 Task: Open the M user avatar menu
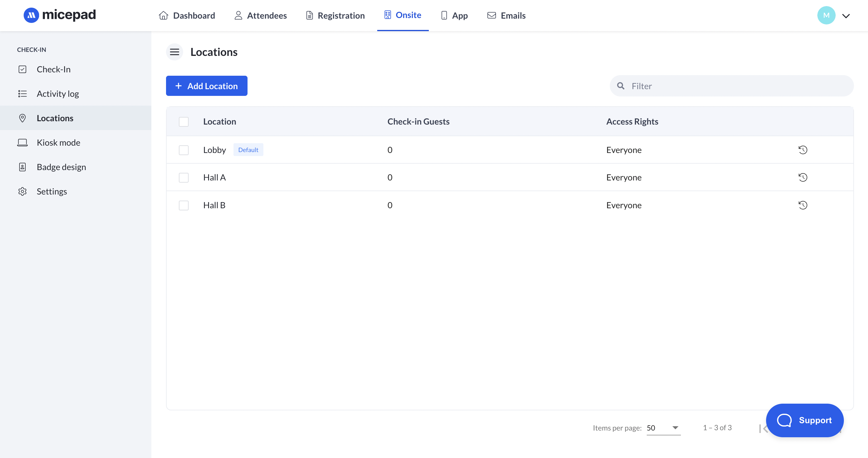[x=826, y=16]
